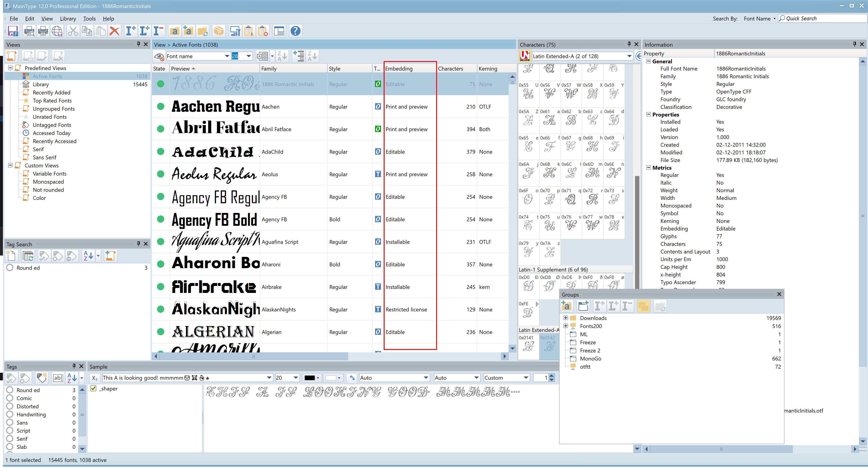Click the Save font toolbar icon

coord(13,31)
